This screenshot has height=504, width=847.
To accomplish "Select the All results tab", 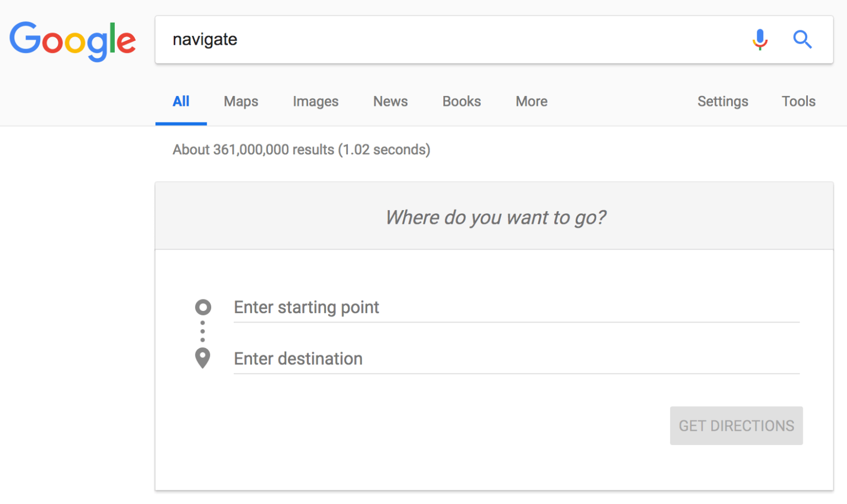I will 181,101.
